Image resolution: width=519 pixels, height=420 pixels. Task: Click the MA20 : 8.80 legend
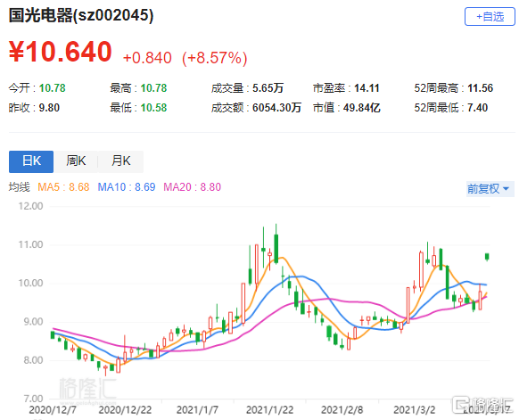coord(193,187)
